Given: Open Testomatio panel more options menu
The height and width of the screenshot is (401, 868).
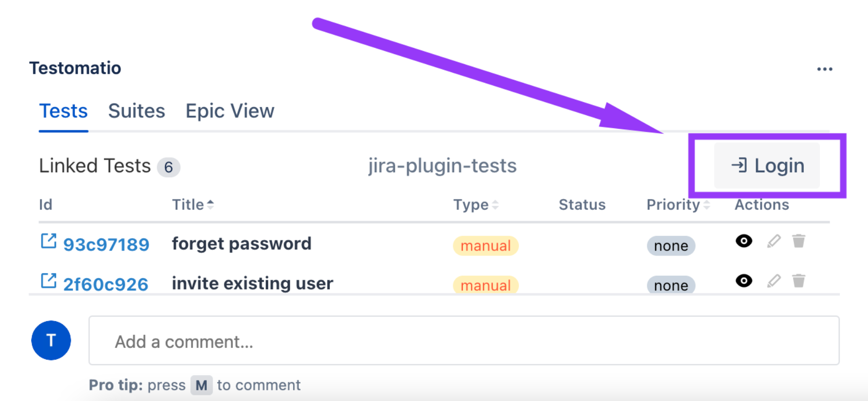Looking at the screenshot, I should click(x=825, y=69).
